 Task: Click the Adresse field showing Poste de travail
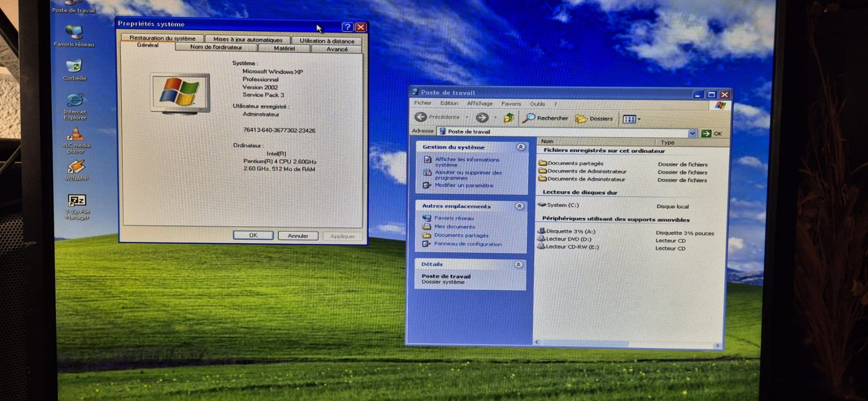coord(562,132)
